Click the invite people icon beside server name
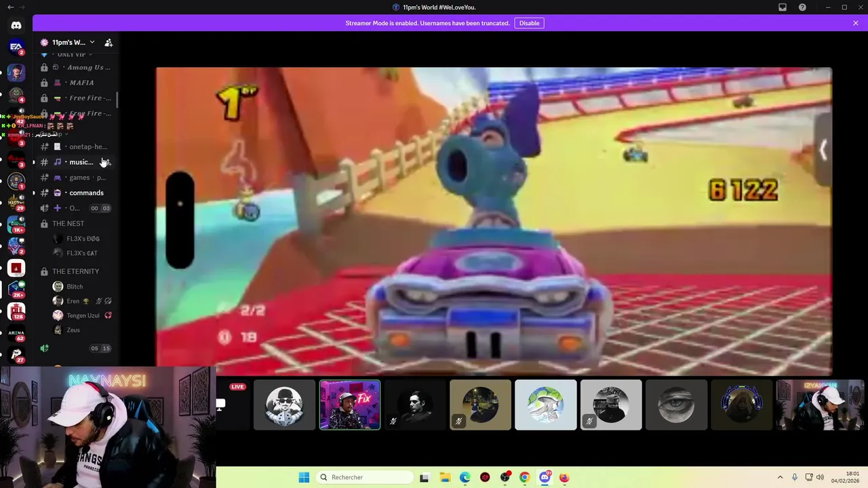 click(x=108, y=42)
